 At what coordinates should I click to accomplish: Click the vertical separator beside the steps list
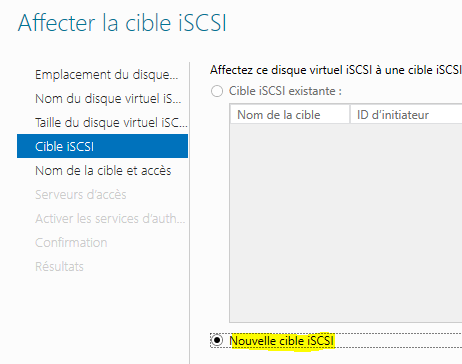[189, 213]
